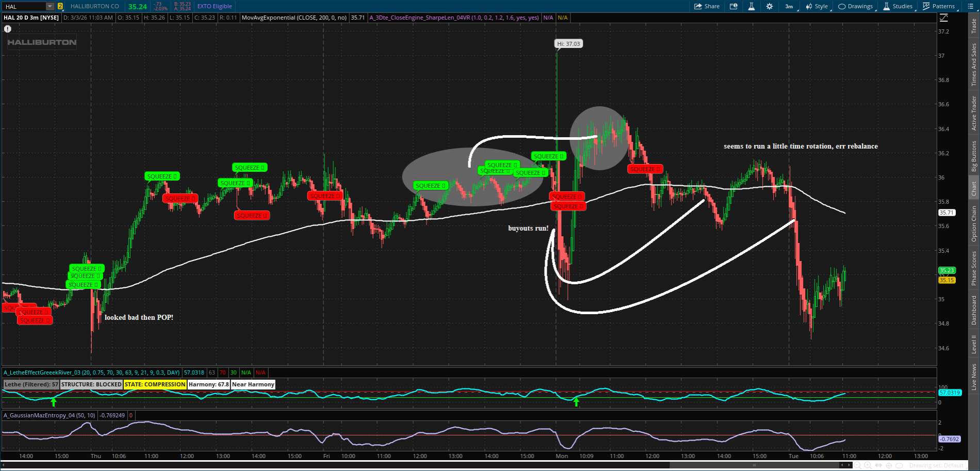Screen dimensions: 980x471
Task: Toggle the drawing ellipse icon at bottom
Action: click(x=900, y=465)
